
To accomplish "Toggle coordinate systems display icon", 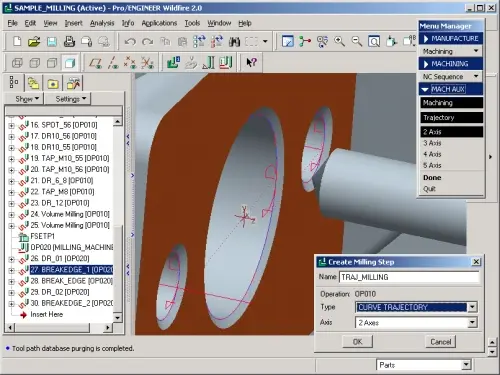I will (147, 63).
